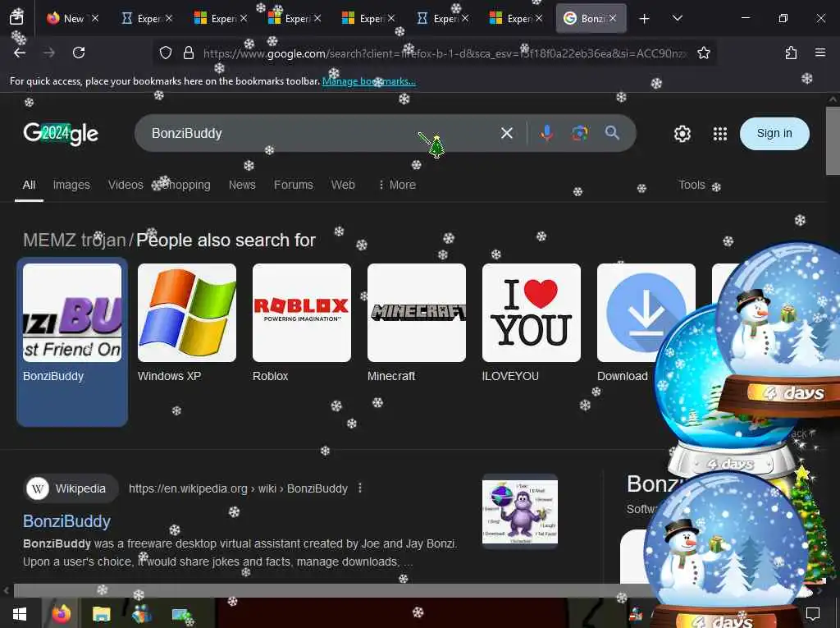Click the Sign in button

coord(774,134)
